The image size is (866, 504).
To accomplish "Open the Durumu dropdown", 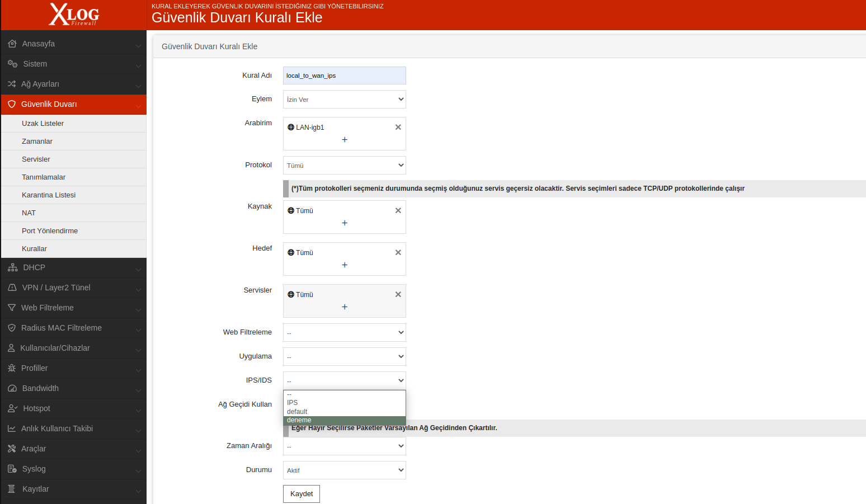I will [x=345, y=470].
